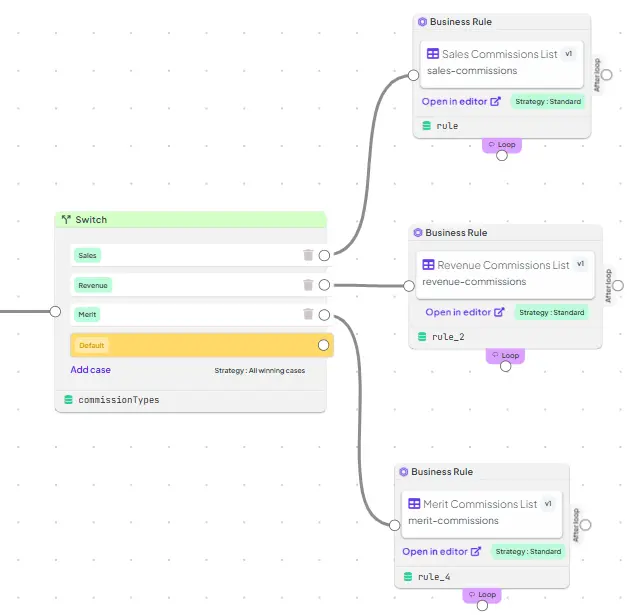Select After loop connector on merit-commissions node
The height and width of the screenshot is (615, 628).
point(586,525)
